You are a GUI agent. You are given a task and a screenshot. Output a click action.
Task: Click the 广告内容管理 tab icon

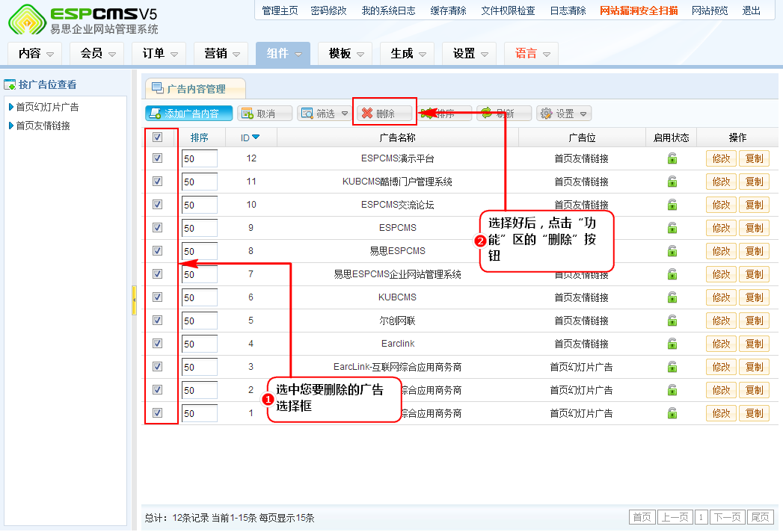point(157,88)
